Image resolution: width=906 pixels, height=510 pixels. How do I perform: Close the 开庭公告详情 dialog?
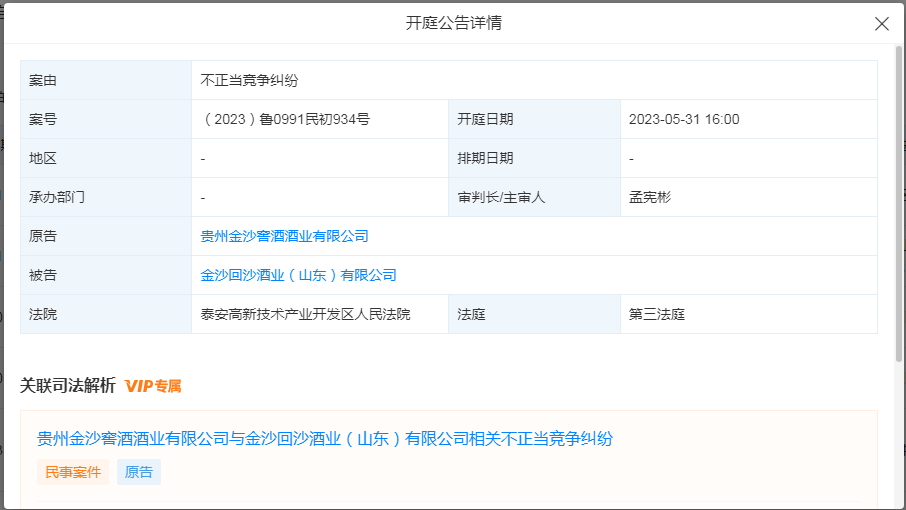(x=882, y=24)
